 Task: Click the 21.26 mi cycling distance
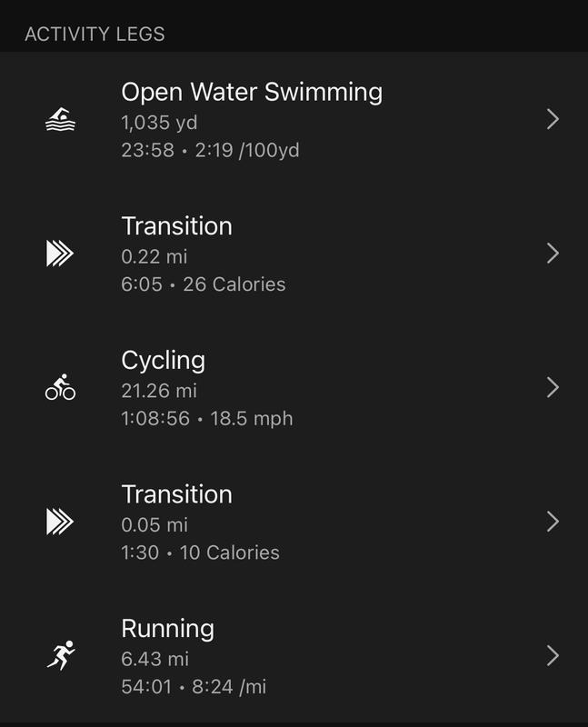159,391
